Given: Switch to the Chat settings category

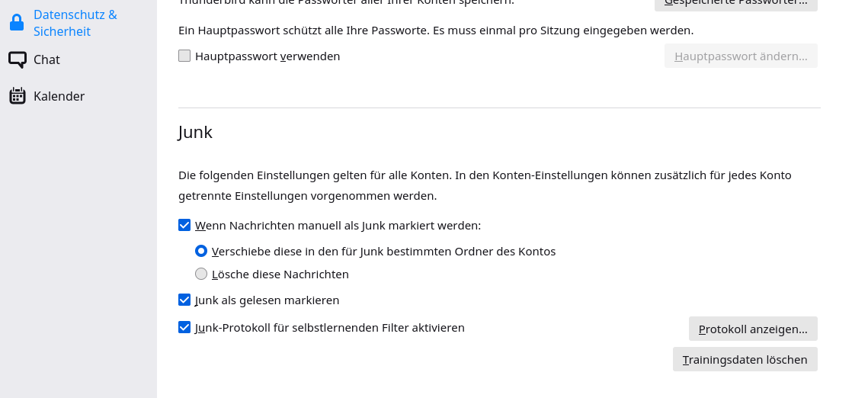Looking at the screenshot, I should (x=46, y=59).
